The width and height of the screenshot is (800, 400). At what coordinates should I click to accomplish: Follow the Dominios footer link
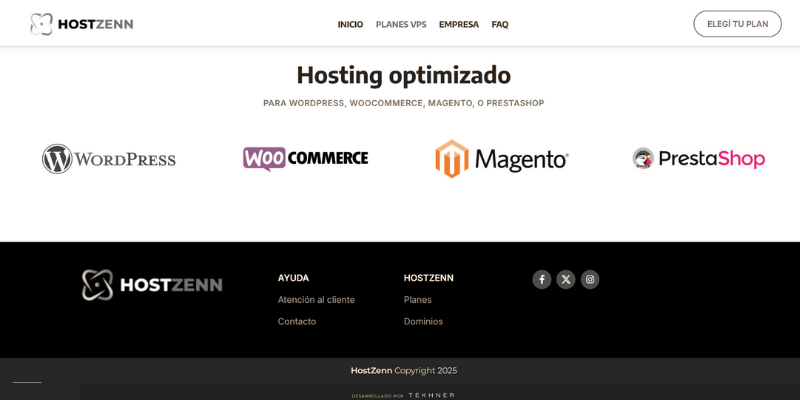pos(423,322)
